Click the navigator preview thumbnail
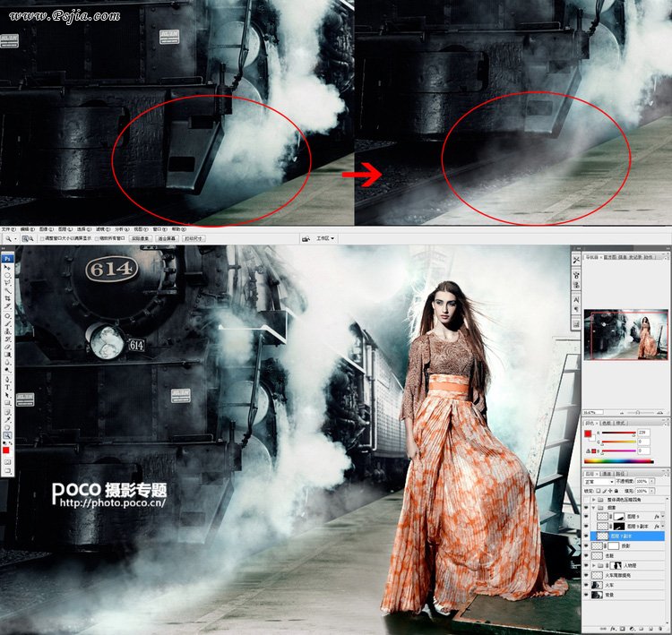This screenshot has width=672, height=635. (x=625, y=335)
